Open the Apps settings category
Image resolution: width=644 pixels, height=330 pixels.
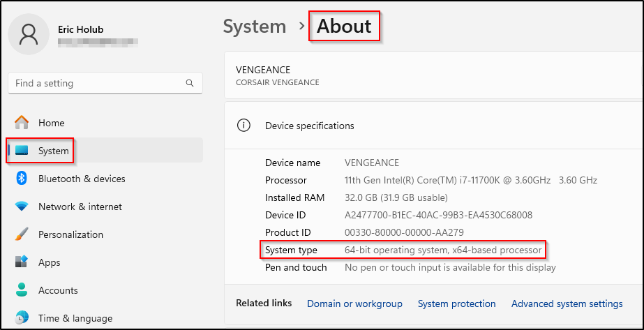(x=49, y=262)
